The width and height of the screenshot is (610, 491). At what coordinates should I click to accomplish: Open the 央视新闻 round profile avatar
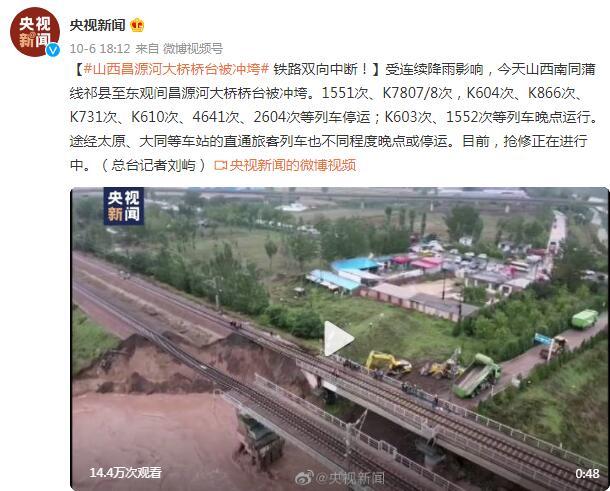click(x=35, y=32)
